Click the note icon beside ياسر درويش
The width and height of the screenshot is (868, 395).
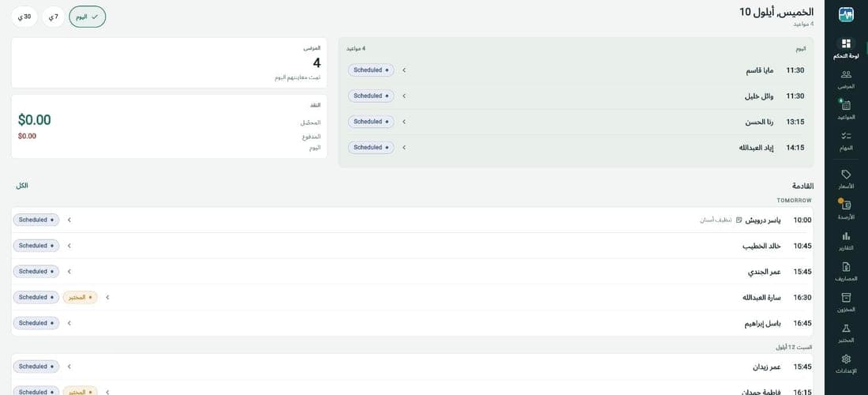pos(739,220)
